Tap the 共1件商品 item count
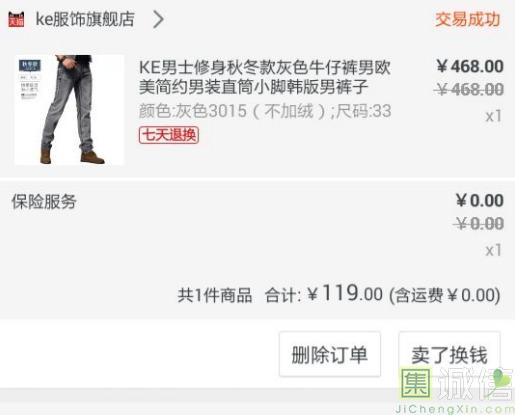Image resolution: width=515 pixels, height=415 pixels. click(215, 295)
